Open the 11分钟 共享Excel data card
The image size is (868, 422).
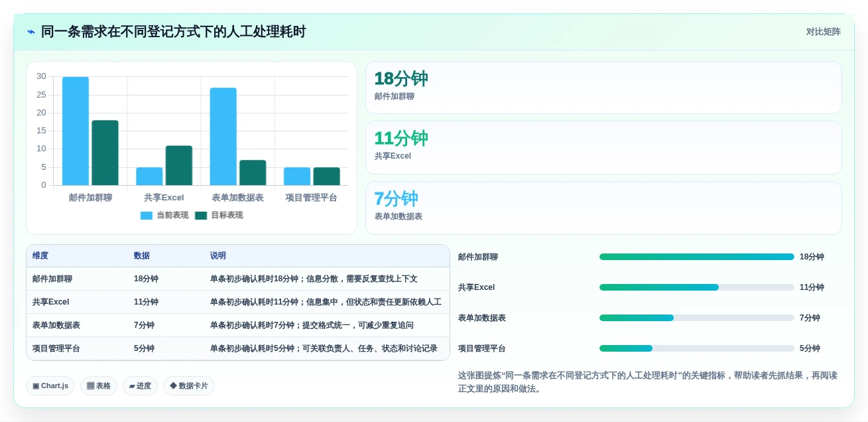click(603, 147)
